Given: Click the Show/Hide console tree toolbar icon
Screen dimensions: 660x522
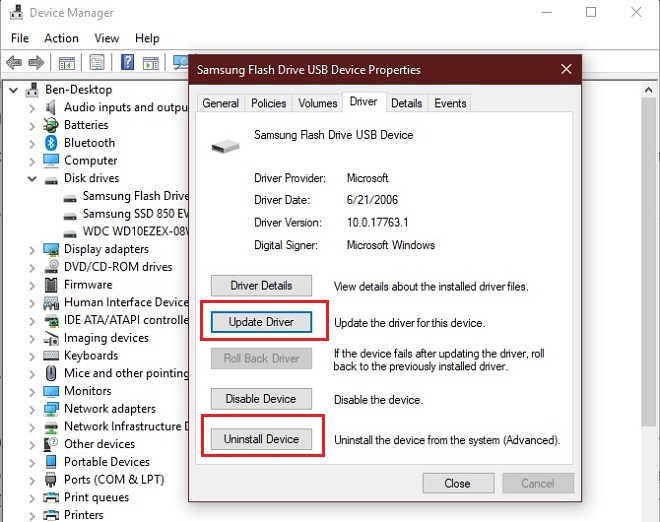Looking at the screenshot, I should point(67,63).
